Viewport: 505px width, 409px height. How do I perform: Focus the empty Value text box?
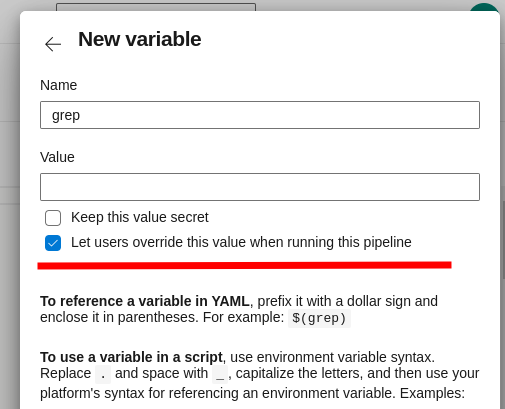[260, 187]
